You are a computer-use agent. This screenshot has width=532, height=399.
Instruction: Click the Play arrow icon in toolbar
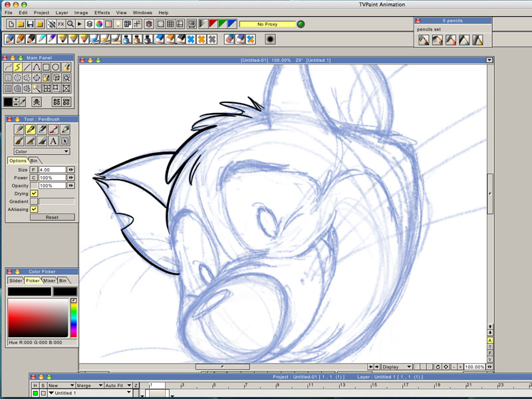[80, 24]
